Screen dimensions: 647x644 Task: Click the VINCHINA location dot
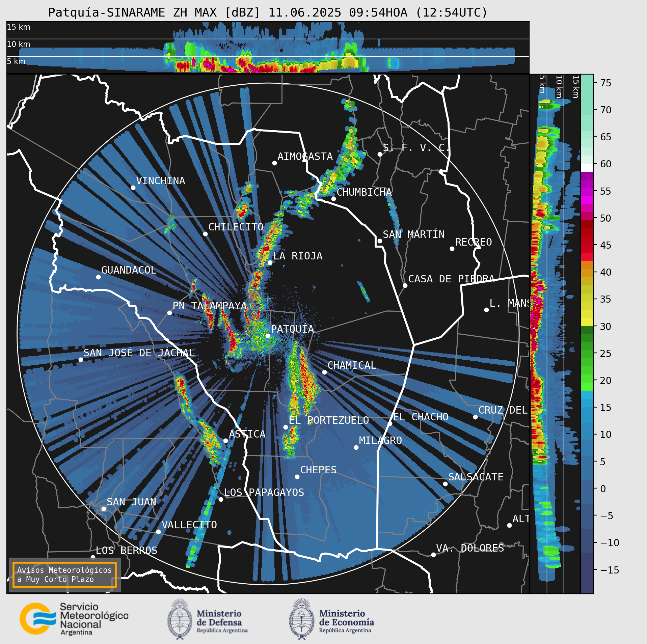point(133,188)
